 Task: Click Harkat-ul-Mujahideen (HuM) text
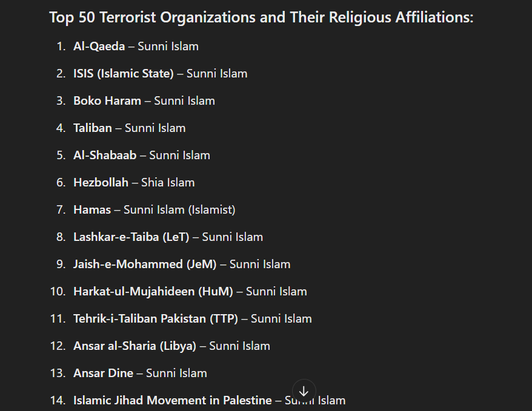coord(153,291)
